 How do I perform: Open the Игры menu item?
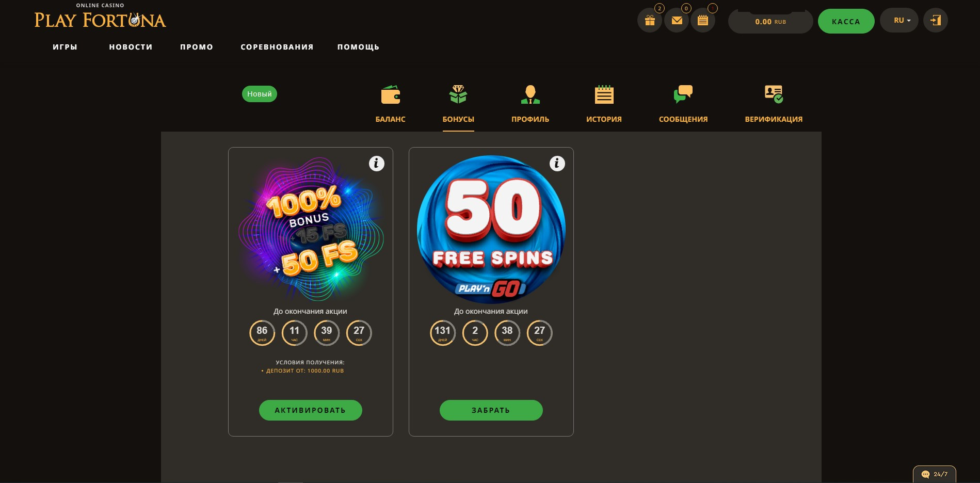(65, 47)
